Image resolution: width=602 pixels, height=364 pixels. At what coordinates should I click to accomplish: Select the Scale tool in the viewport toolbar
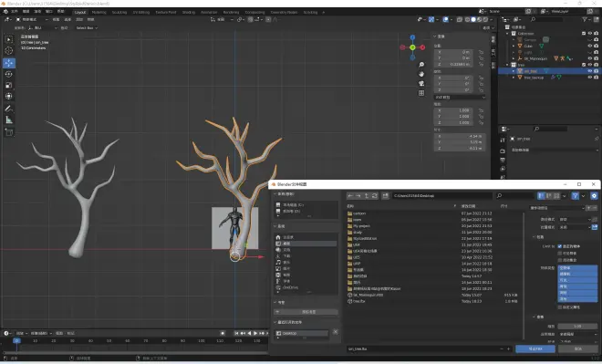(9, 85)
